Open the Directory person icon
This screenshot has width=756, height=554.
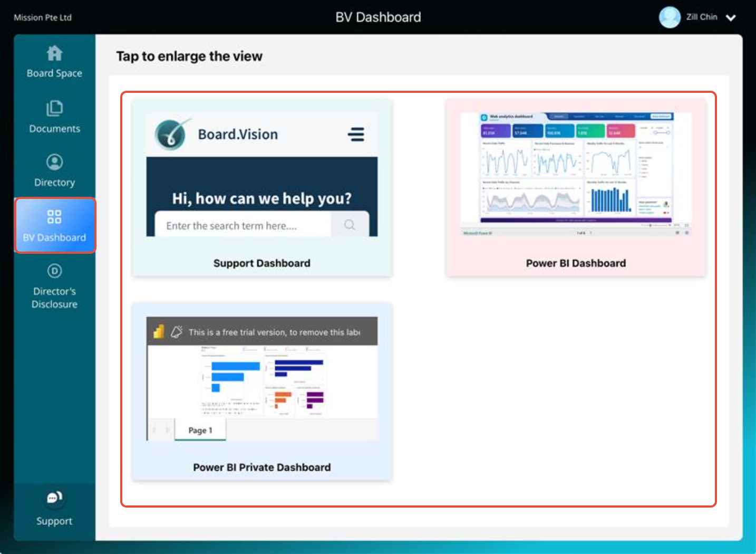(54, 162)
